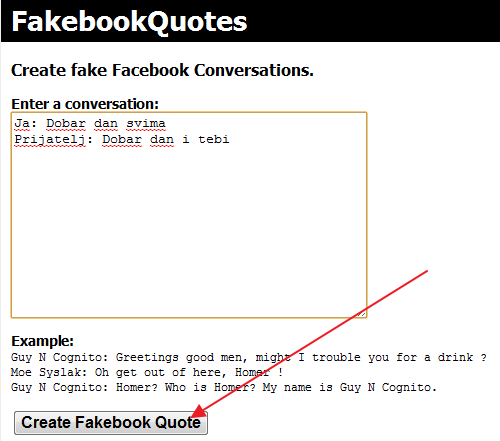Click the Create Fakebook Quote button

pyautogui.click(x=111, y=423)
